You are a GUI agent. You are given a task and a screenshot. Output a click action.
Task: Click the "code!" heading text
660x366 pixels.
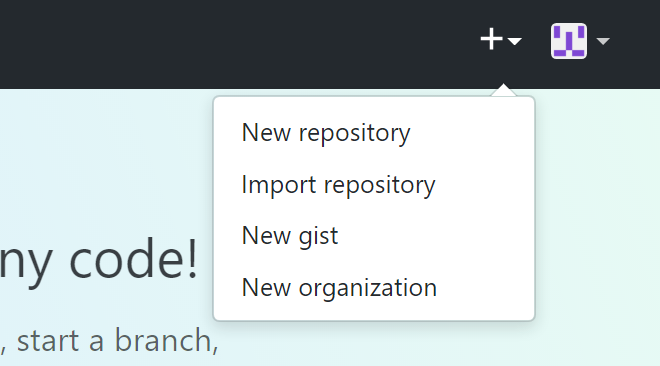coord(133,260)
